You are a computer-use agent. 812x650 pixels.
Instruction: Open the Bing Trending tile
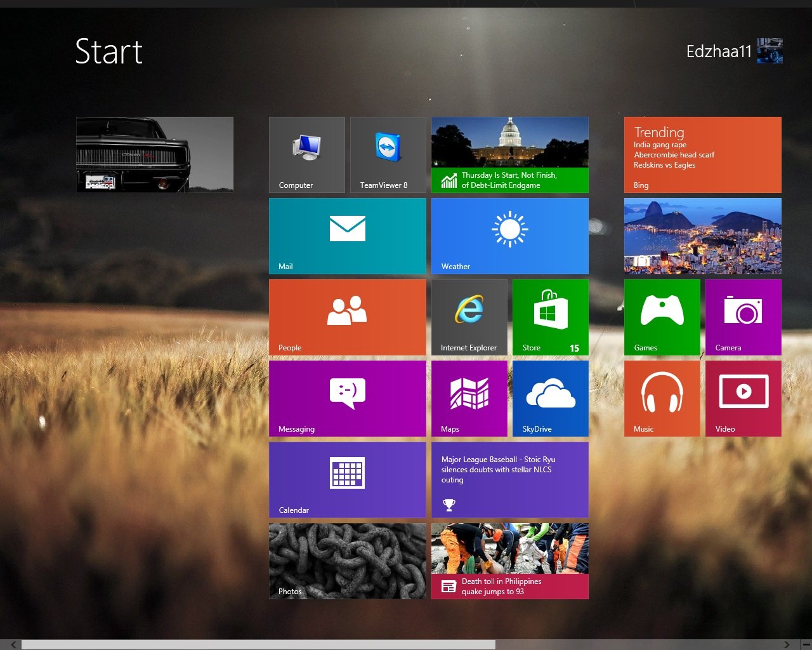pyautogui.click(x=703, y=155)
